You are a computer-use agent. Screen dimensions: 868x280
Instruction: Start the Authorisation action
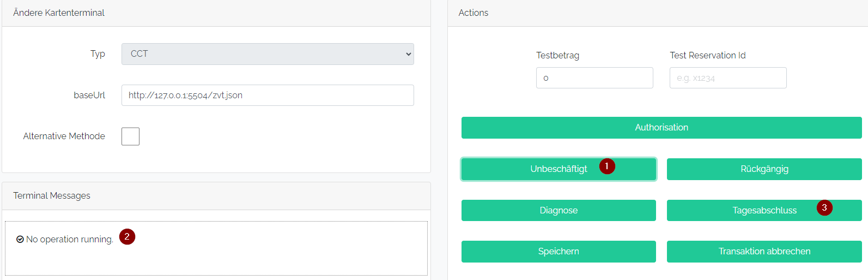coord(661,128)
